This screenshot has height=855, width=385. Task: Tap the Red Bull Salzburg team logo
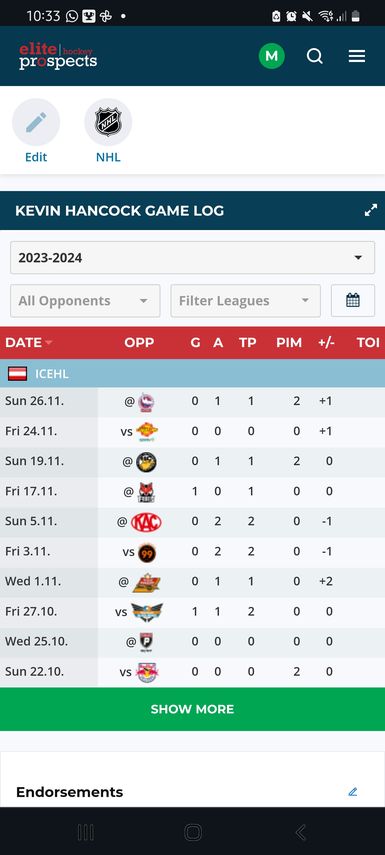[147, 672]
